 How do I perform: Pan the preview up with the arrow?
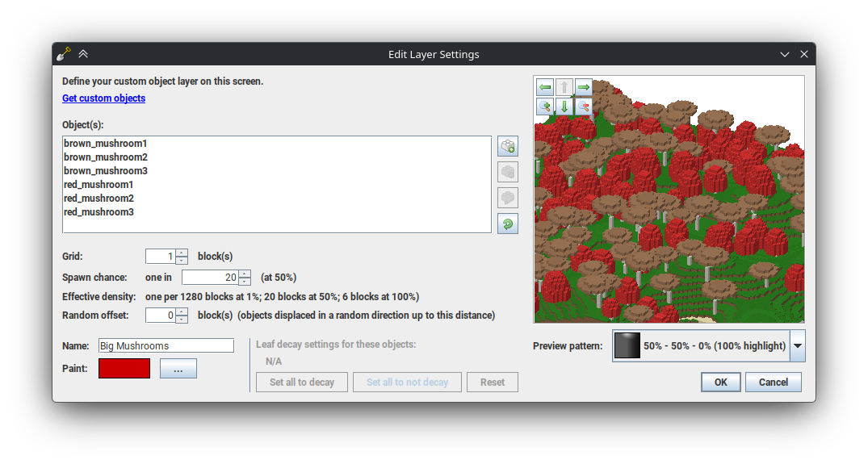(x=564, y=87)
